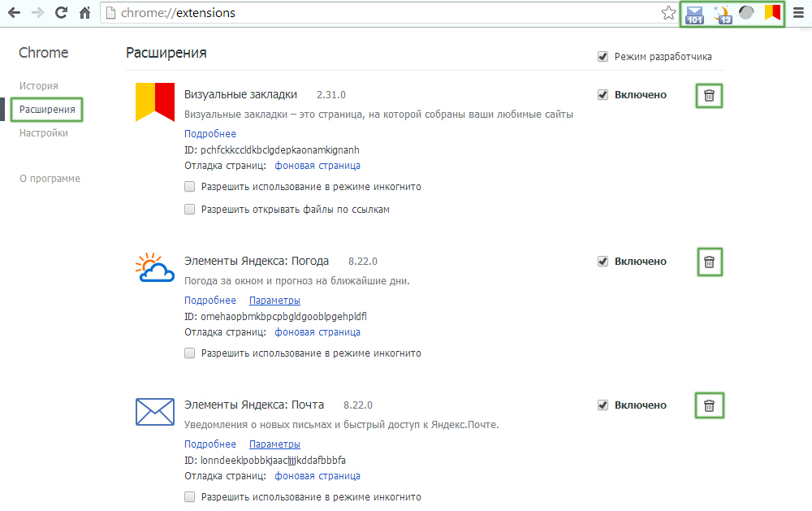Click version 8.22.0 beside Погода title
Image resolution: width=812 pixels, height=511 pixels.
[363, 262]
